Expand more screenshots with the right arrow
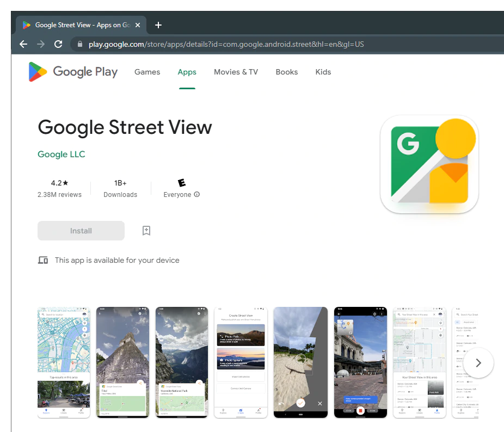 (x=478, y=363)
